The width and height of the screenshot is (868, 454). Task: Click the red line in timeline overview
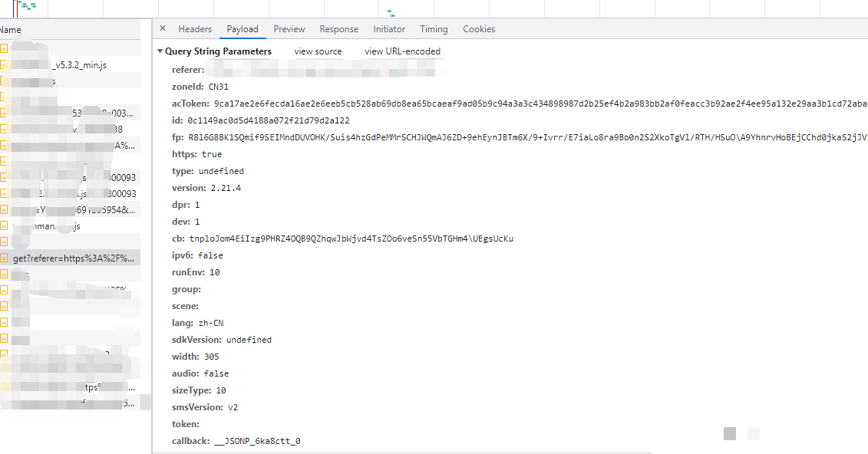(x=15, y=8)
